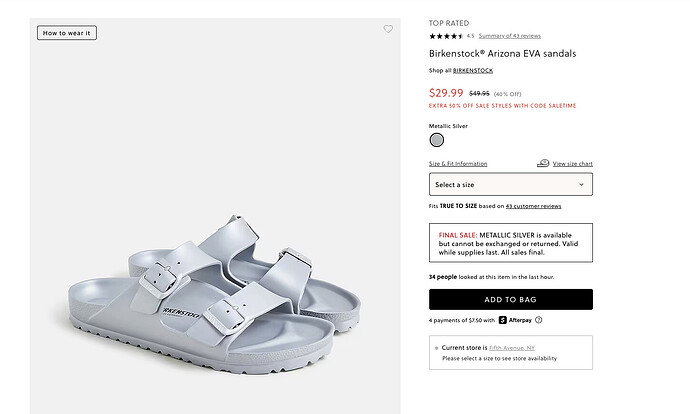Open the Select a size dropdown
Image resolution: width=690 pixels, height=414 pixels.
[510, 184]
